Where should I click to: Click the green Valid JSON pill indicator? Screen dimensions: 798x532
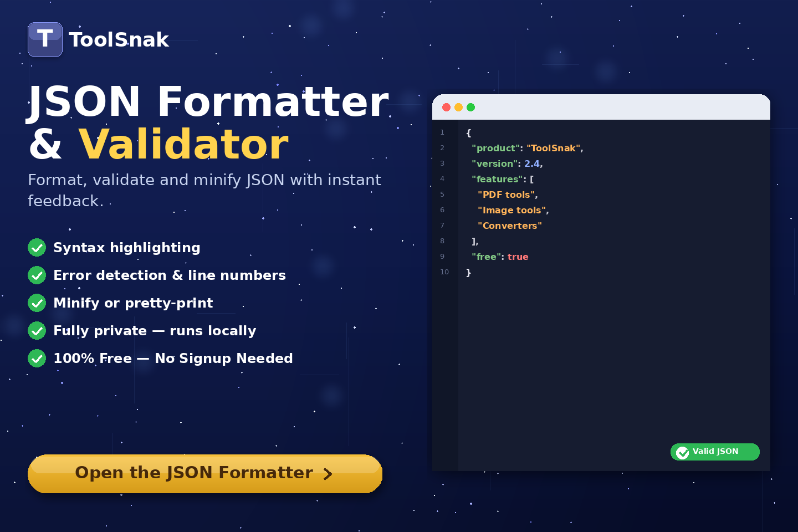(x=715, y=452)
